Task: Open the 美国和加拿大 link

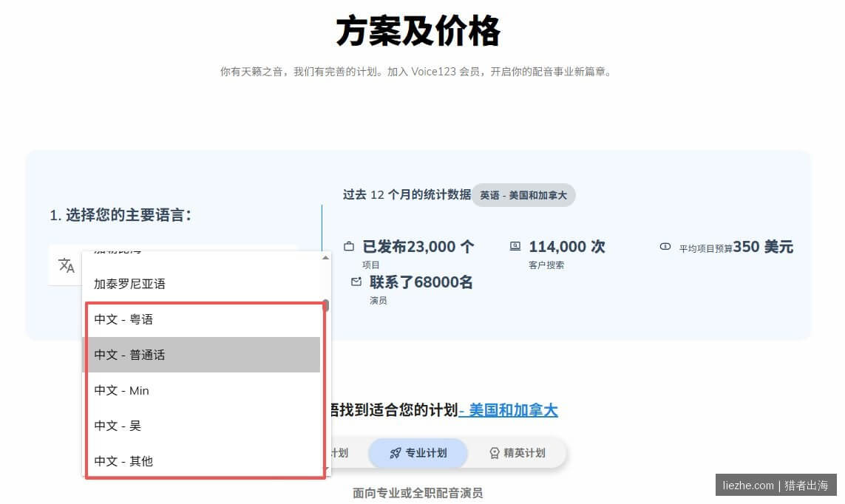Action: (508, 410)
